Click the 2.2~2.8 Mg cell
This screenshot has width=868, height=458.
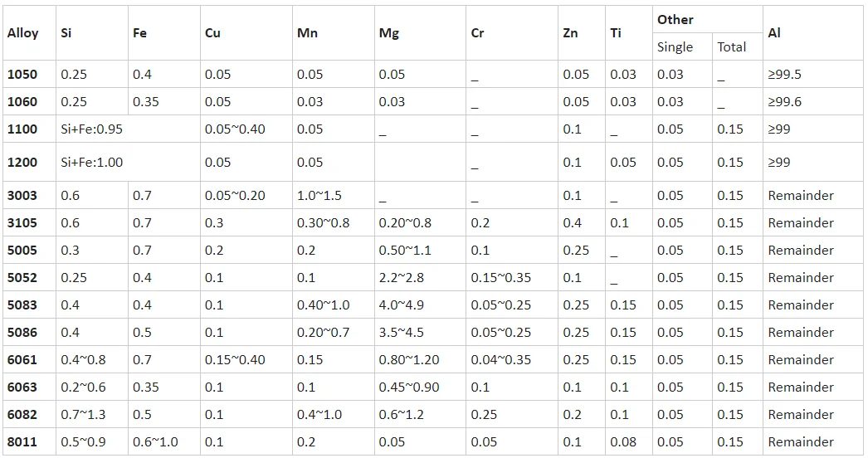[401, 278]
